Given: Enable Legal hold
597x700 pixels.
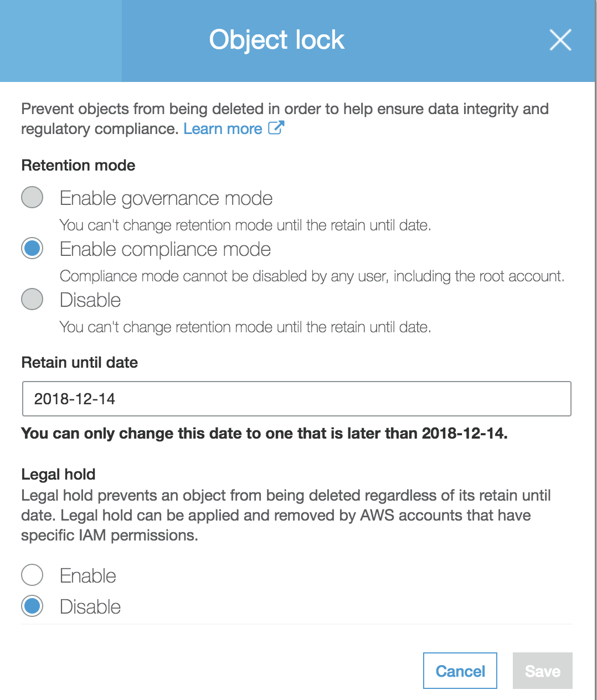Looking at the screenshot, I should coord(32,575).
